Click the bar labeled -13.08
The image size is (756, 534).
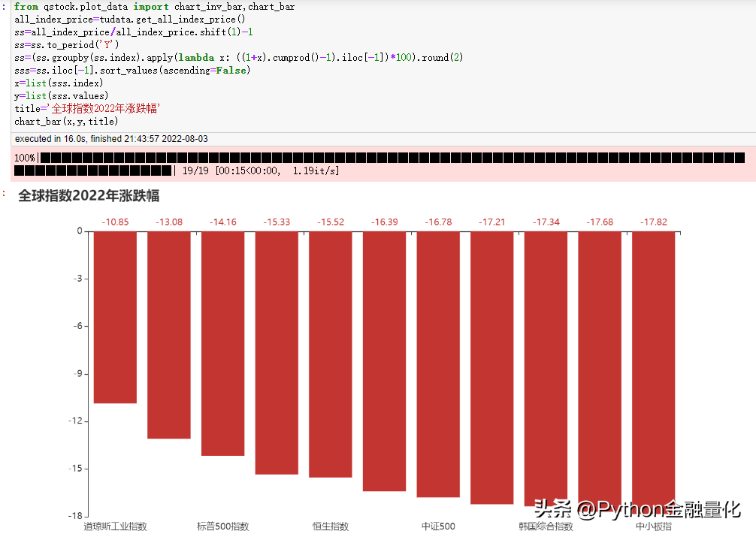coord(169,335)
